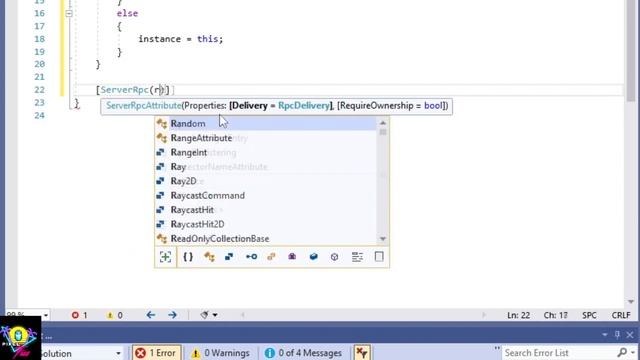Filter IntelliSense by keywords
Viewport: 640px width, 360px height.
pos(357,257)
